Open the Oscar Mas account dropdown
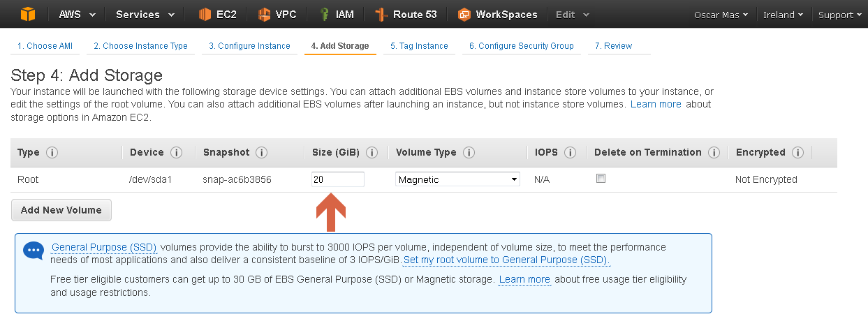The height and width of the screenshot is (328, 868). (x=721, y=15)
